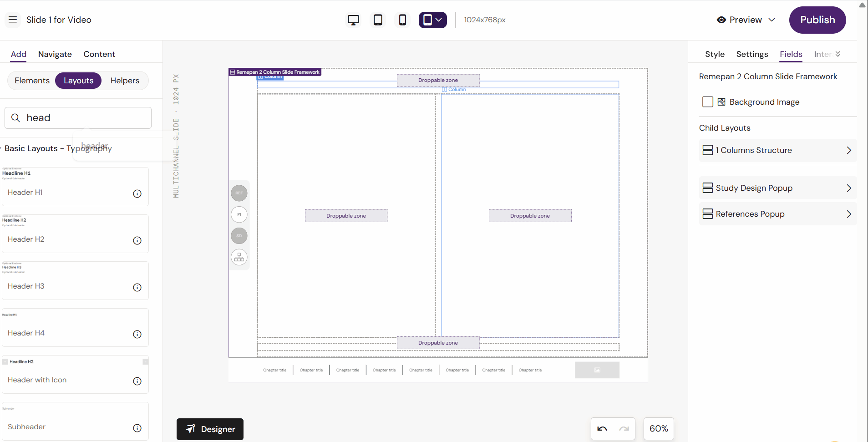This screenshot has height=442, width=868.
Task: Click the layout search field containing 'head'
Action: 77,117
